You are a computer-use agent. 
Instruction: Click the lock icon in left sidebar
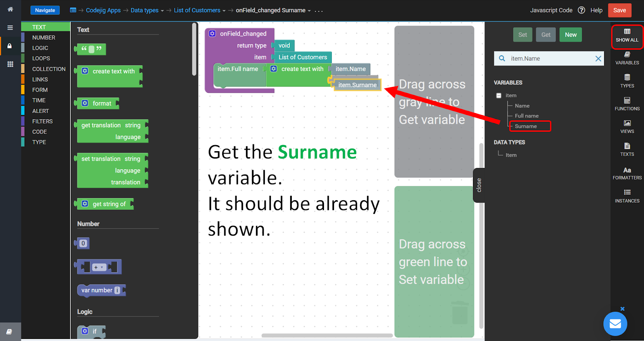point(10,46)
